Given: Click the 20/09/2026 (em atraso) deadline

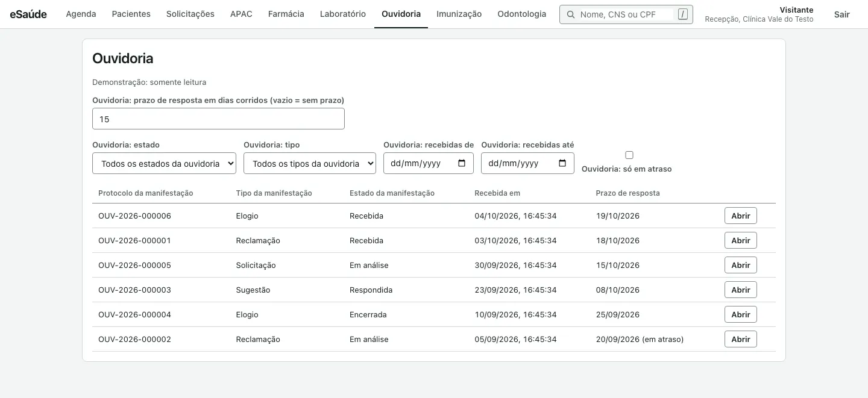Looking at the screenshot, I should point(640,339).
